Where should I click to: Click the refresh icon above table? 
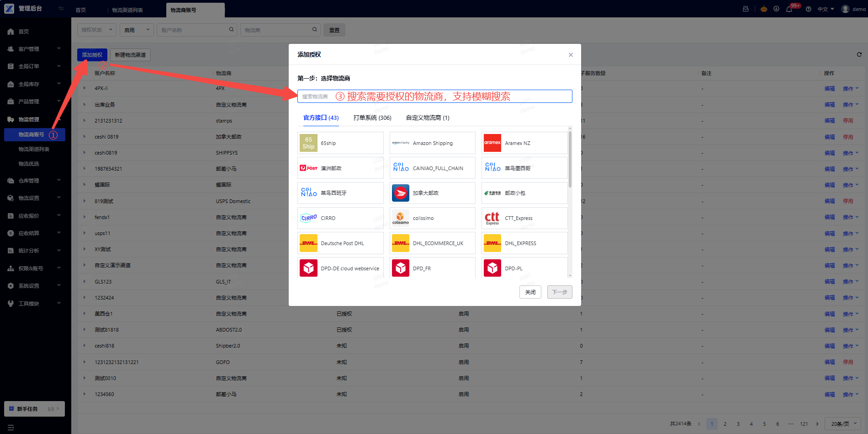[859, 54]
